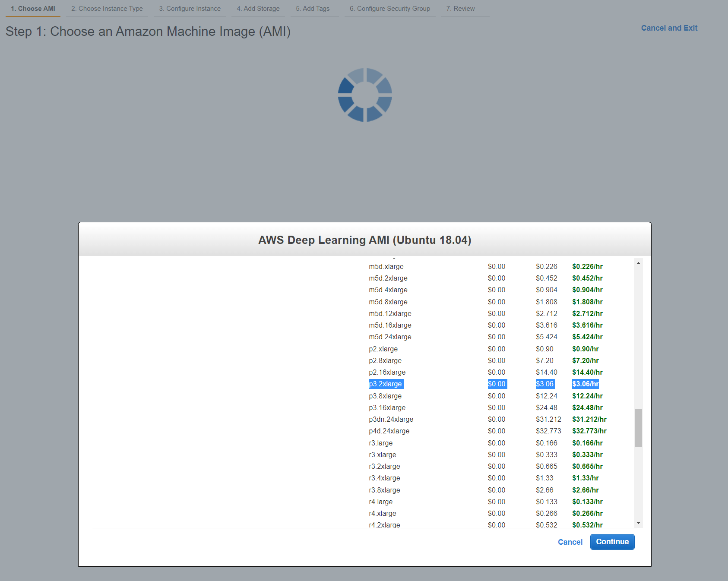Go to the "7. Review" step
Screen dimensions: 728x581
(x=460, y=8)
